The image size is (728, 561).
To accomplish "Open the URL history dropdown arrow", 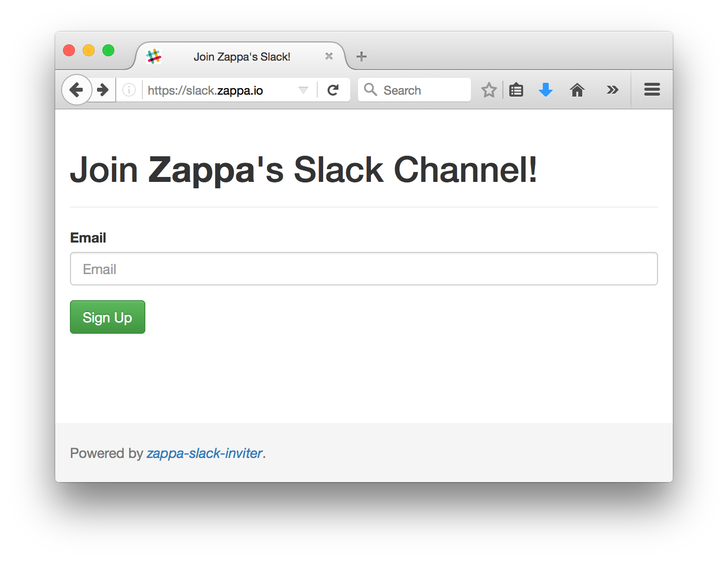I will coord(303,90).
